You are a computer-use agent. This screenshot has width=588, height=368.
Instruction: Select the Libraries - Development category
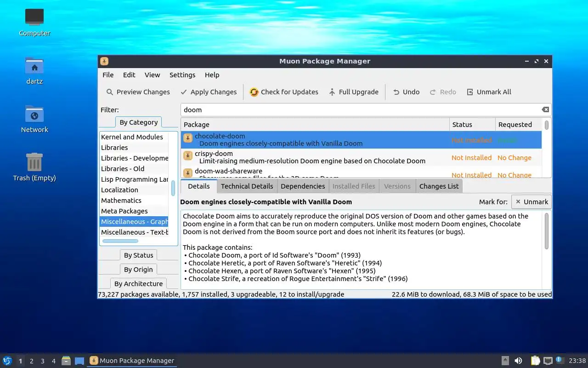(134, 158)
